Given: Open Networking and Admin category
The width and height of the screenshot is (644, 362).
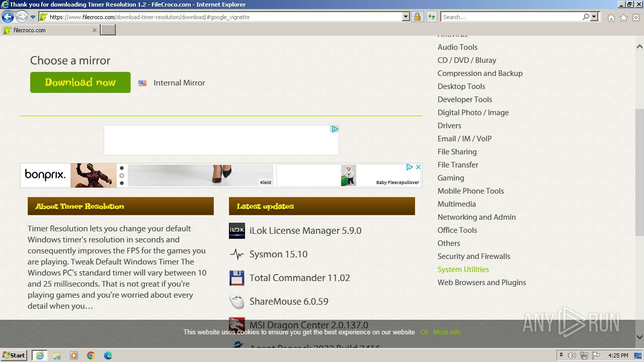Looking at the screenshot, I should click(x=476, y=217).
